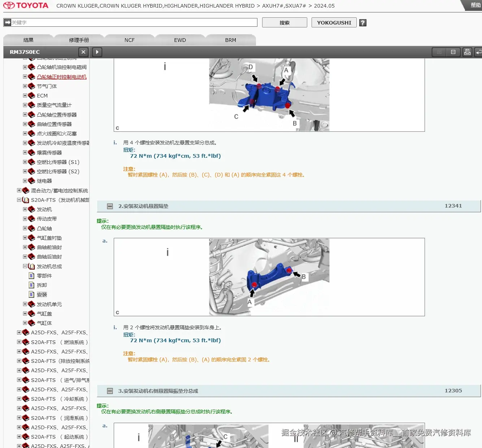The height and width of the screenshot is (448, 482).
Task: Click the document icon for 拆卸
Action: tap(32, 285)
